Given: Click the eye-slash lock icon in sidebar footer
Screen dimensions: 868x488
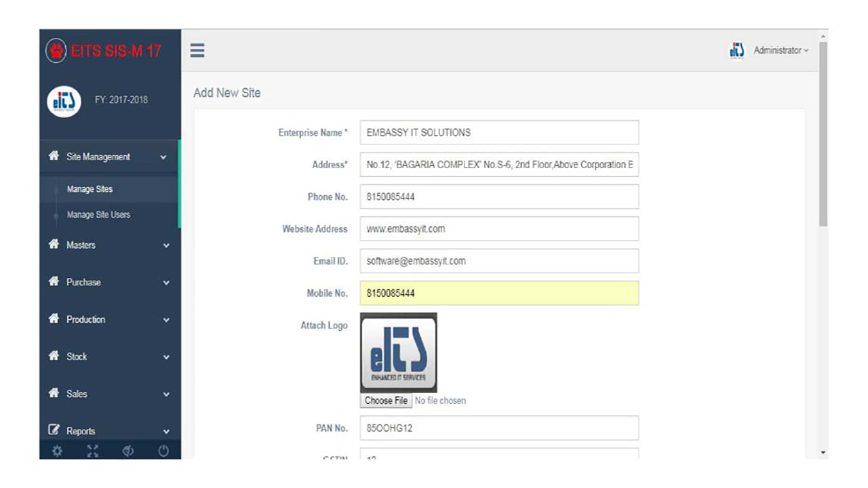Looking at the screenshot, I should tap(127, 451).
